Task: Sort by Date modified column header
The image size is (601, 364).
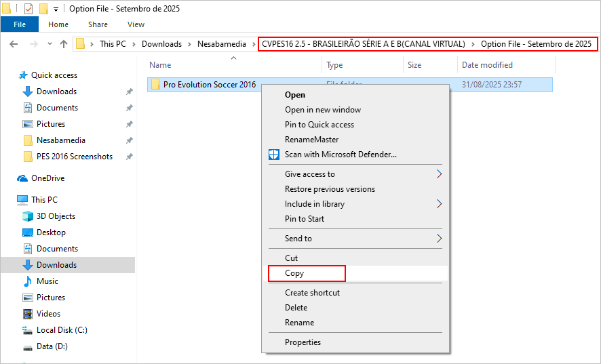Action: pyautogui.click(x=487, y=65)
